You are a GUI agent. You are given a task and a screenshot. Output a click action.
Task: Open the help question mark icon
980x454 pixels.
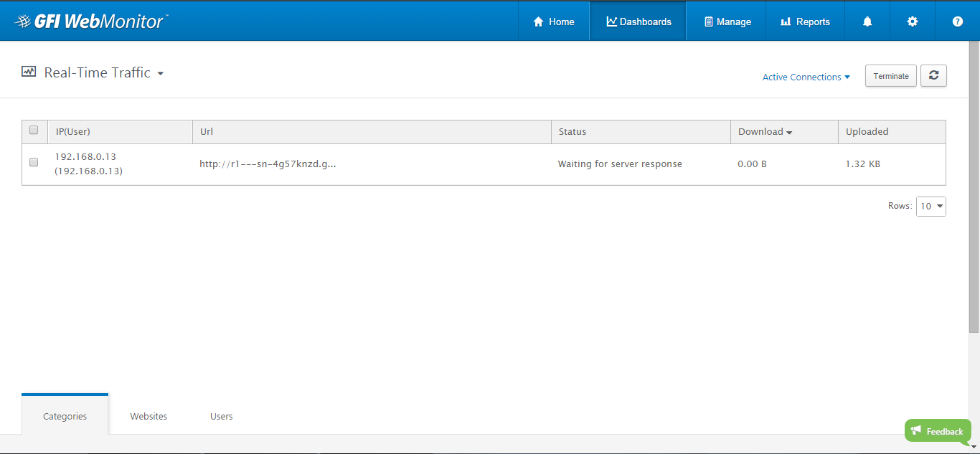(x=957, y=22)
